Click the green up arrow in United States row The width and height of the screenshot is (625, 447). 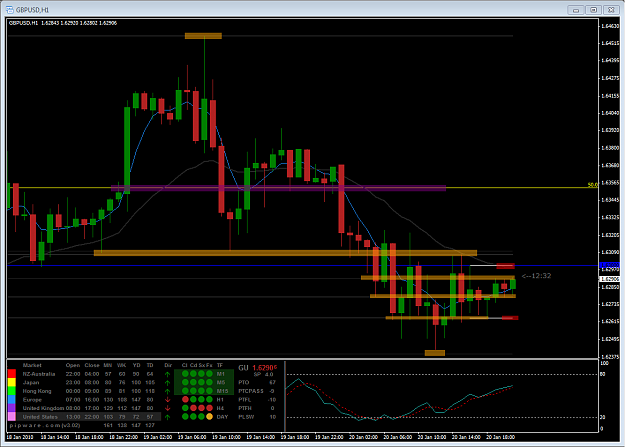click(167, 417)
